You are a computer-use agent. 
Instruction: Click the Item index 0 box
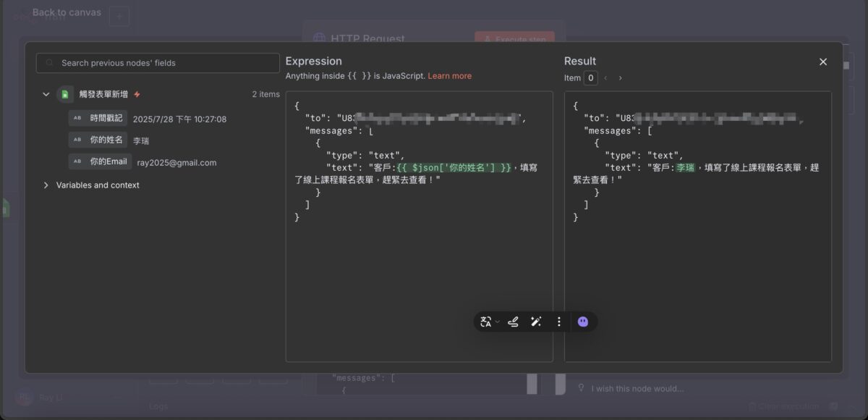590,78
